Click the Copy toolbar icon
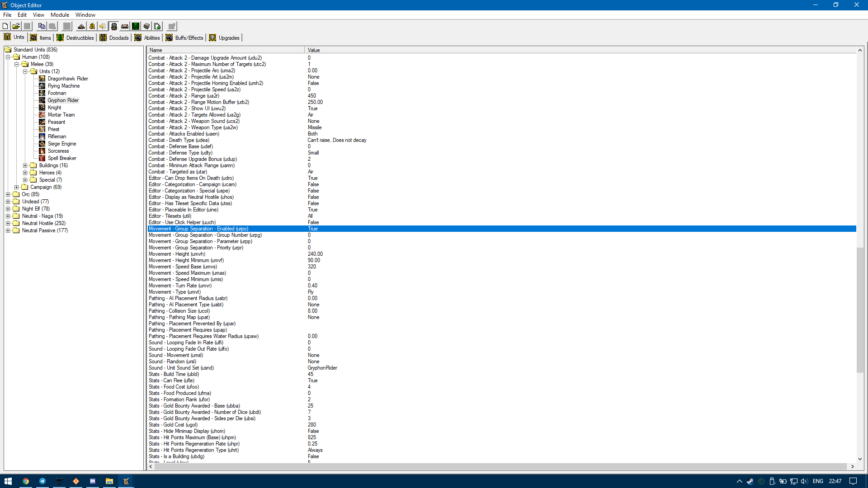Screen dimensions: 868x488 click(42, 26)
